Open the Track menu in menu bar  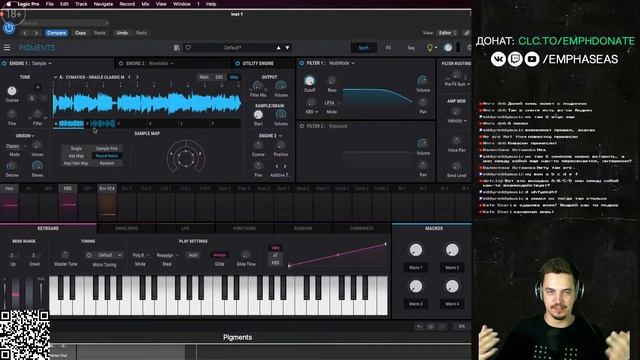pyautogui.click(x=81, y=4)
